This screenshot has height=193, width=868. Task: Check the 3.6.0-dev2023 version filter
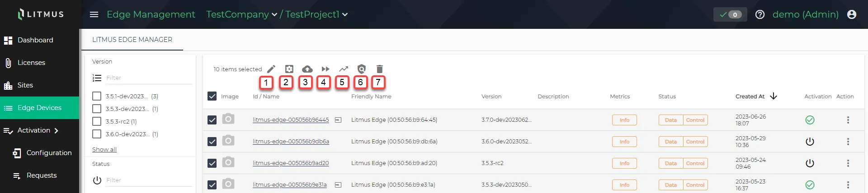point(97,134)
